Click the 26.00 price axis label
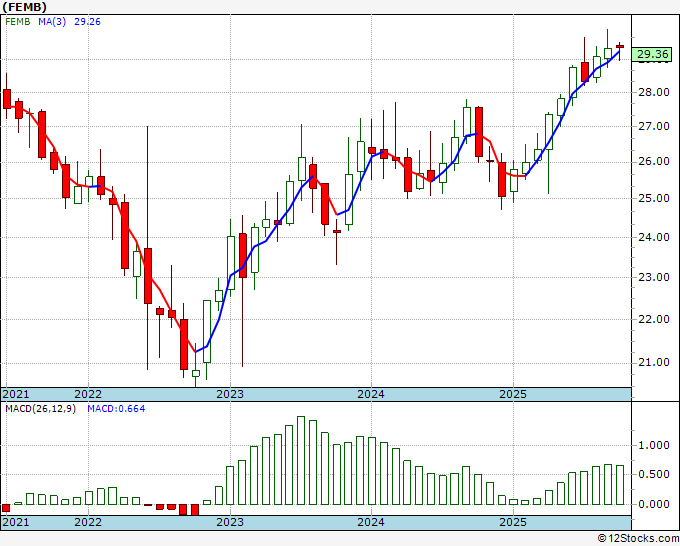The height and width of the screenshot is (546, 680). pos(655,162)
